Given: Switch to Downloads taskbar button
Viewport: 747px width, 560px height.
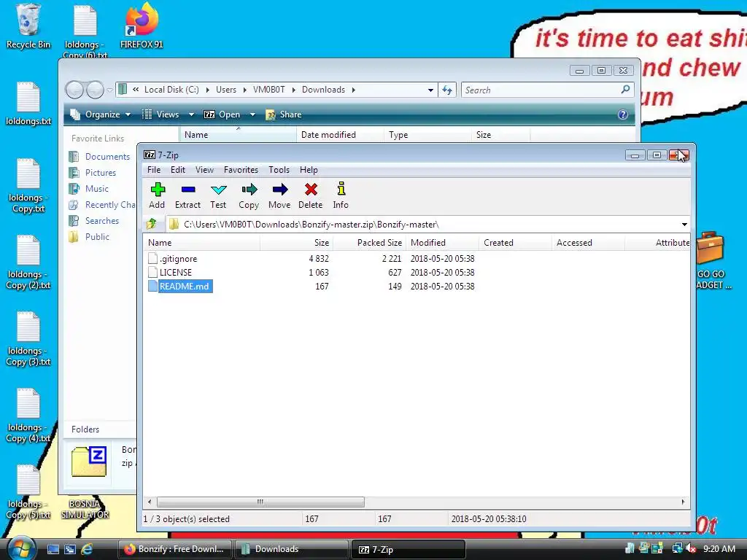Looking at the screenshot, I should click(x=291, y=549).
